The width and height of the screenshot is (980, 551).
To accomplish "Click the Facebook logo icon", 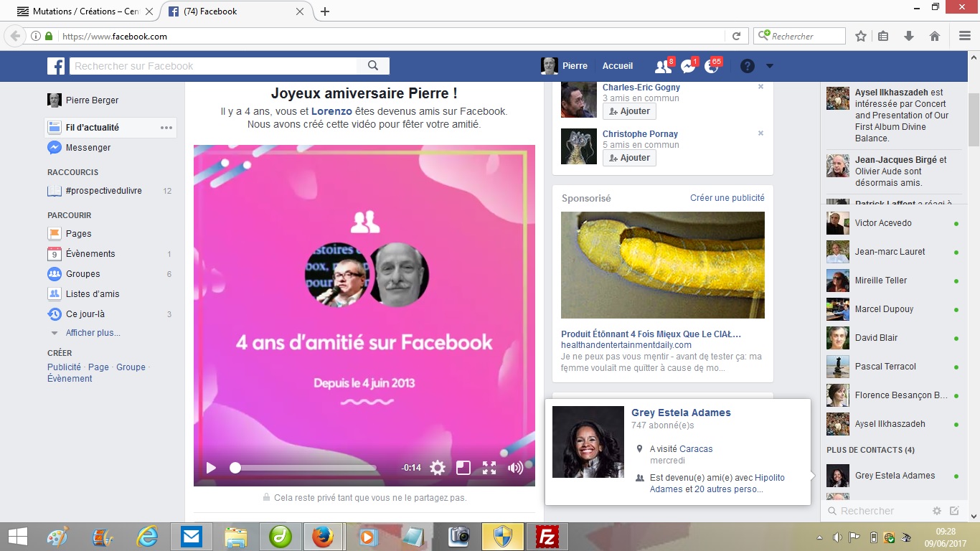I will [56, 66].
